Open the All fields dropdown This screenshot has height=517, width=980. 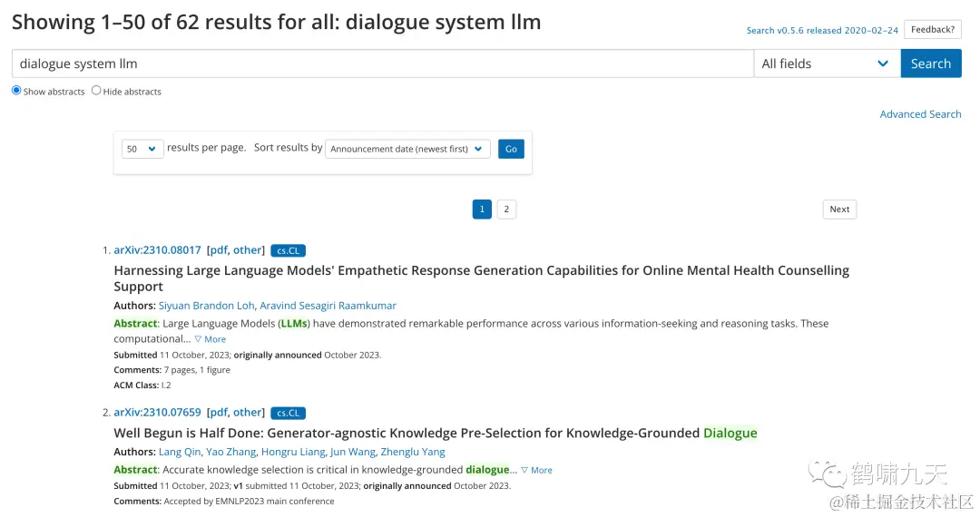(x=826, y=63)
